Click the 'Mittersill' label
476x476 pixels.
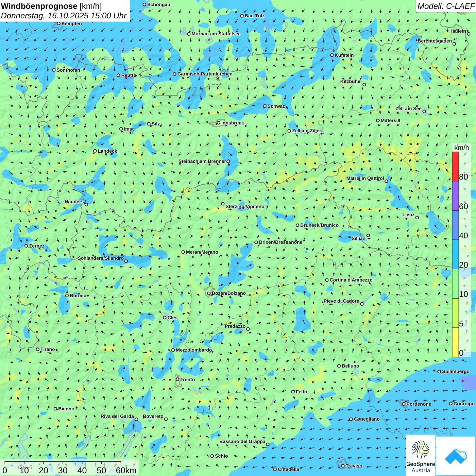[x=390, y=120]
